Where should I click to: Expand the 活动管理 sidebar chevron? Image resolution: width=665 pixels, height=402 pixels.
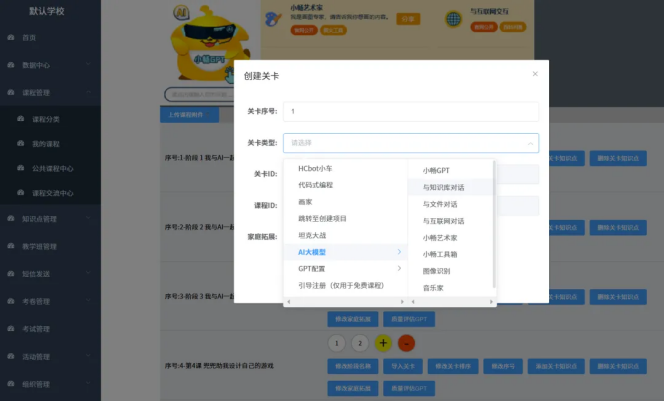[88, 356]
